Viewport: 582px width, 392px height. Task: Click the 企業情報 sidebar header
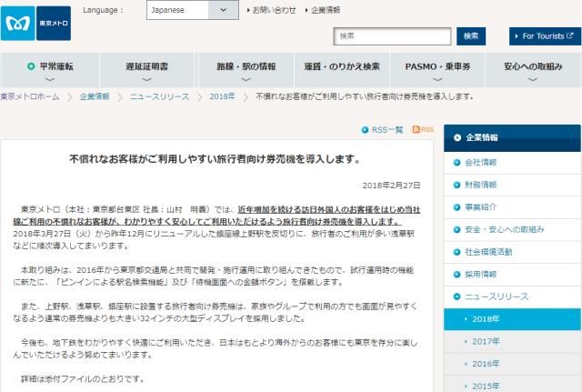(512, 137)
